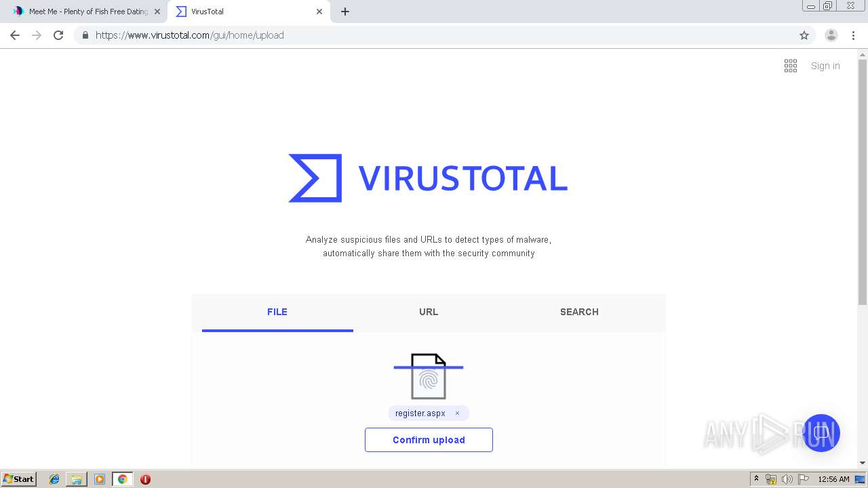Close the VirusTotal tab
868x488 pixels.
[319, 12]
